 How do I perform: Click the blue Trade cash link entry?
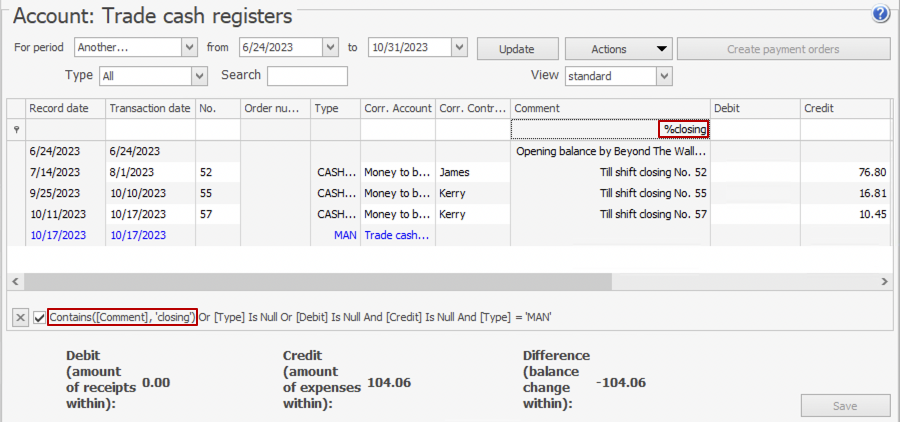coord(397,235)
